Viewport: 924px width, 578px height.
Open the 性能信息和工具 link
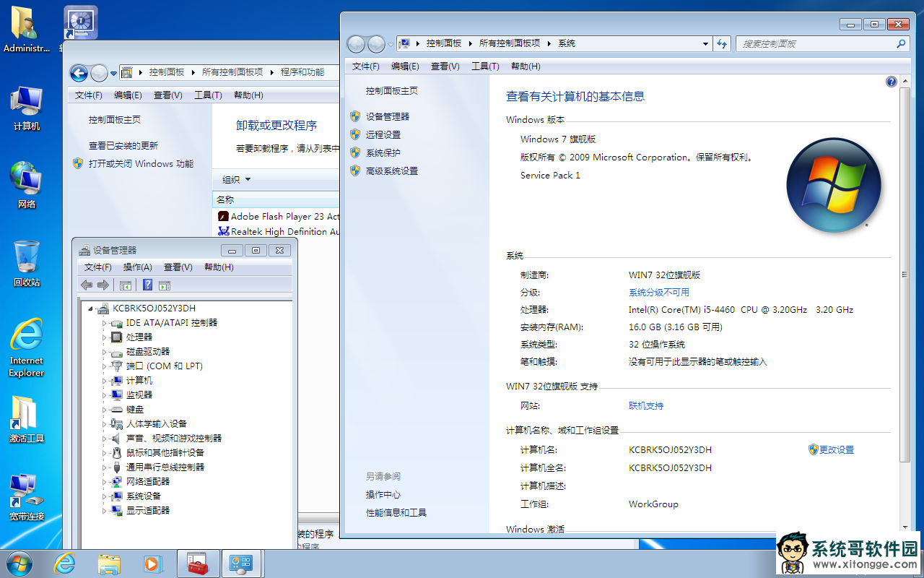point(396,512)
